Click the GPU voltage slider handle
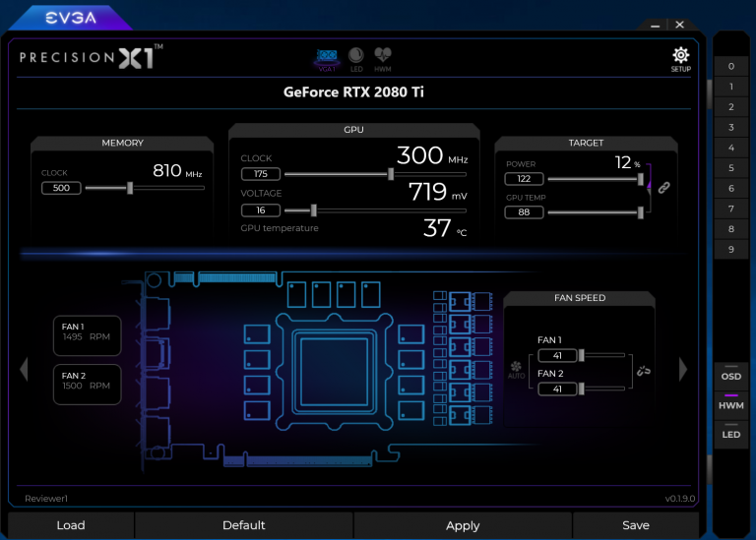This screenshot has width=756, height=540. coord(314,210)
